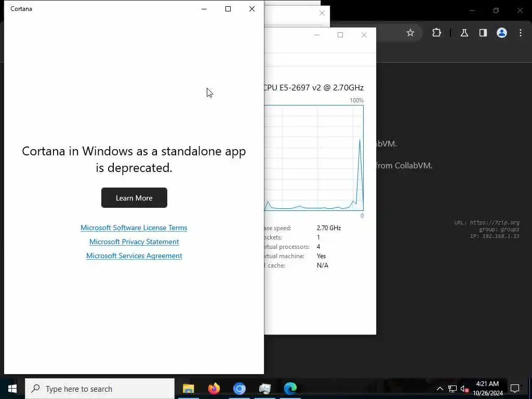
Task: Select the IP 192.168.1.15 text
Action: 495,236
